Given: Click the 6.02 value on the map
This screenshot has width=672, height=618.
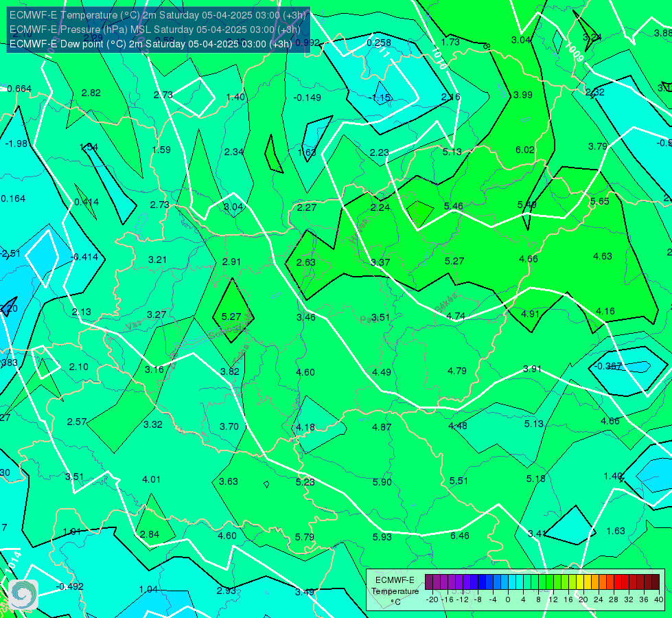Looking at the screenshot, I should (x=525, y=150).
